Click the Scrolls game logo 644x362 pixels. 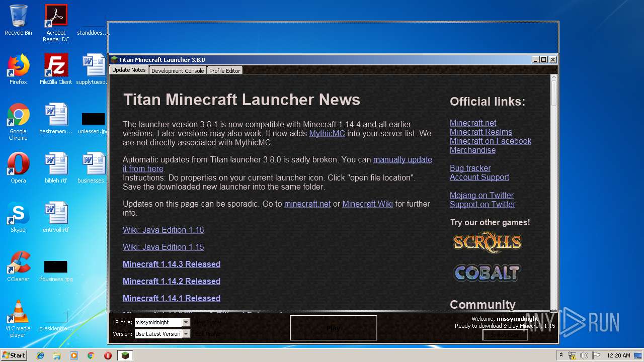tap(487, 242)
